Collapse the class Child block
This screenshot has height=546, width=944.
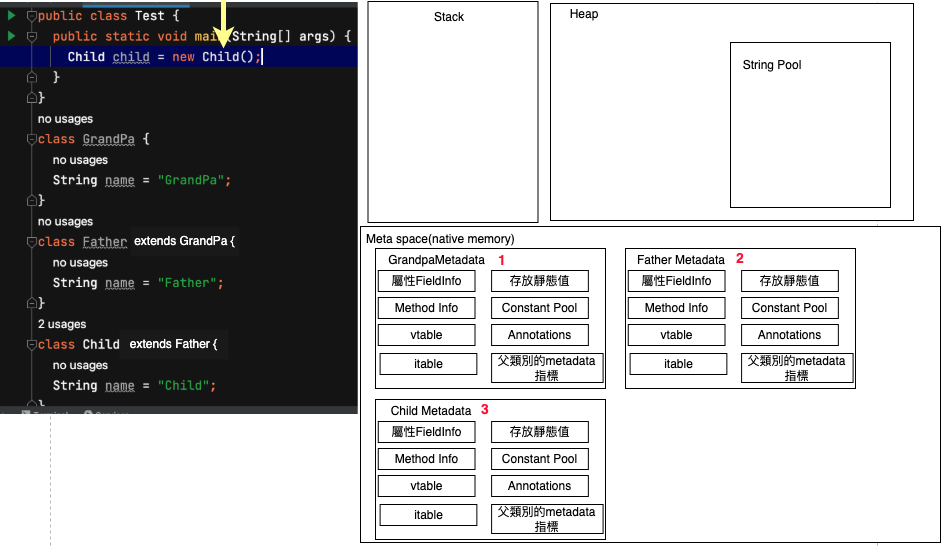tap(32, 345)
